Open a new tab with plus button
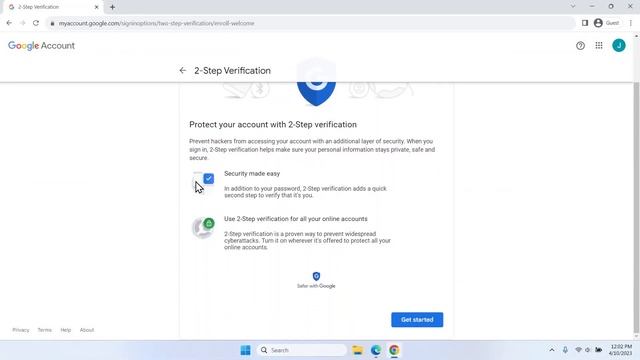640x360 pixels. [x=112, y=7]
